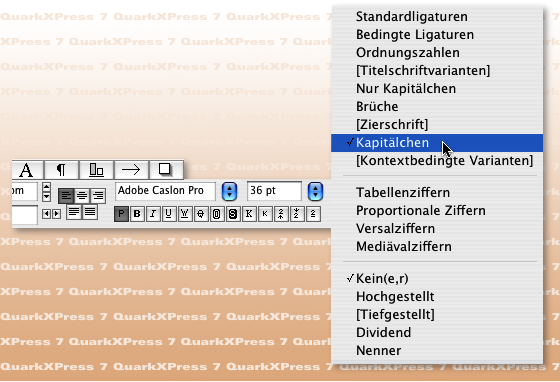Choose Tabellenziffern menu entry
Viewport: 560px width, 382px height.
coord(437,193)
